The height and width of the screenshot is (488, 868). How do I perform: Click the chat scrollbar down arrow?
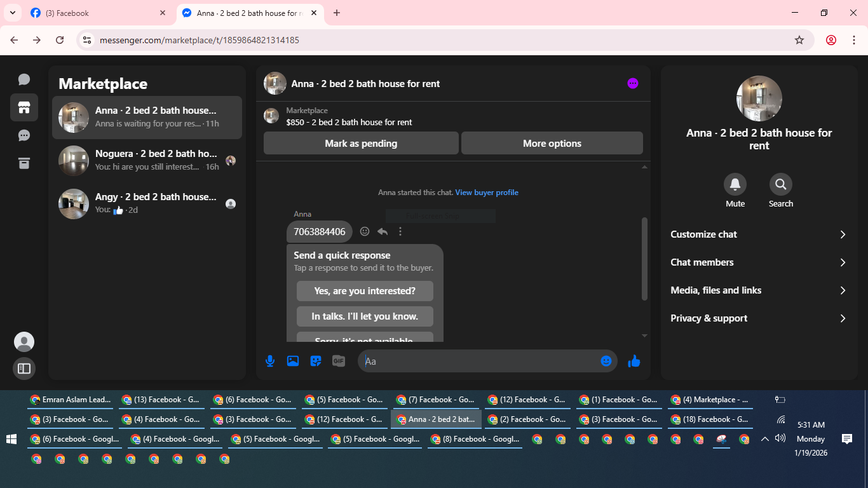click(x=644, y=335)
